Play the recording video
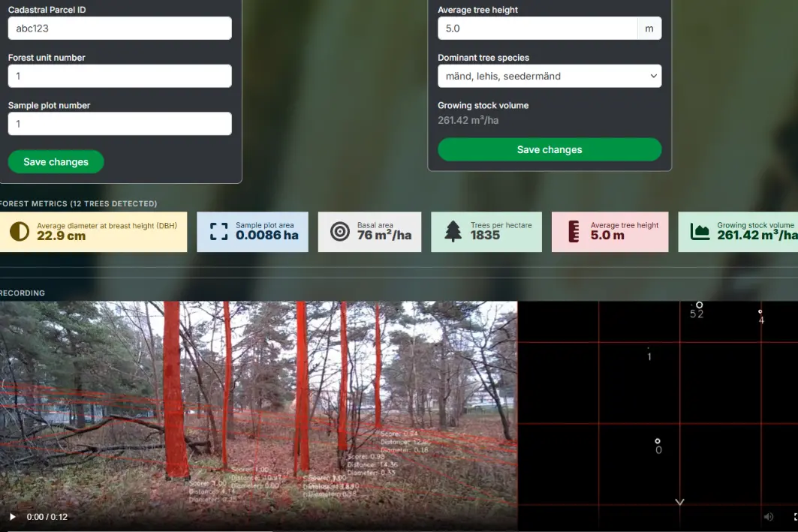The height and width of the screenshot is (532, 798). click(x=13, y=517)
